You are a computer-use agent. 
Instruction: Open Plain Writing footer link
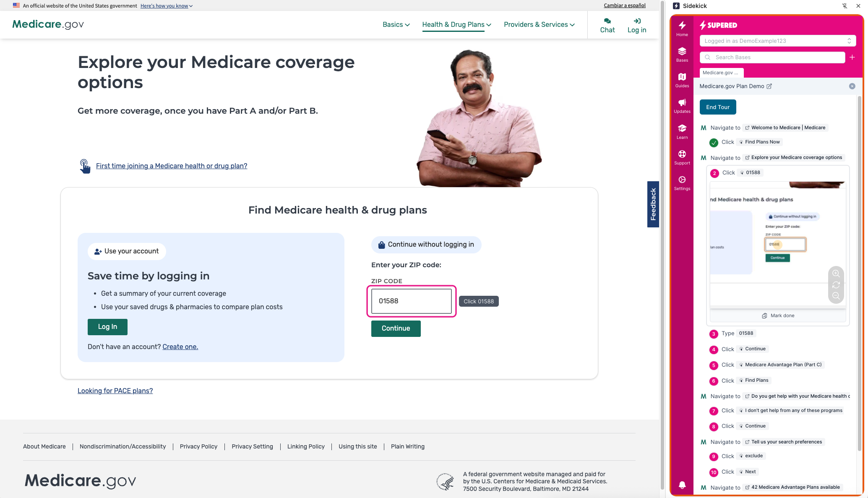click(408, 446)
